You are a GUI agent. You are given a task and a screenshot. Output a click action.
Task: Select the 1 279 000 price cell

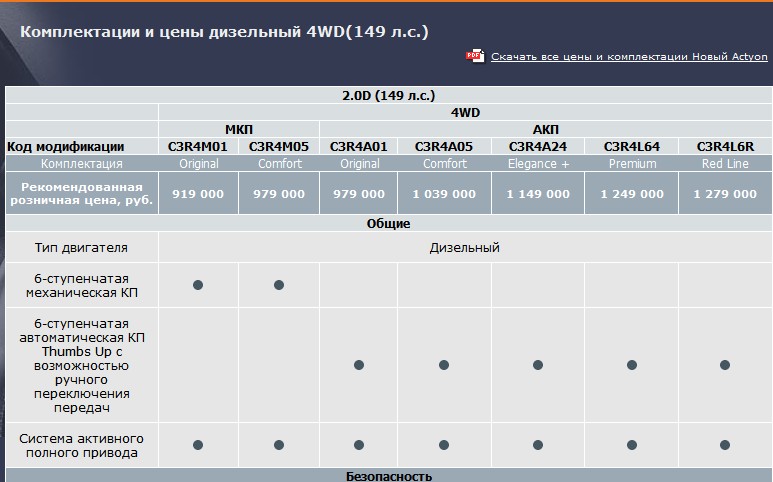pyautogui.click(x=725, y=194)
